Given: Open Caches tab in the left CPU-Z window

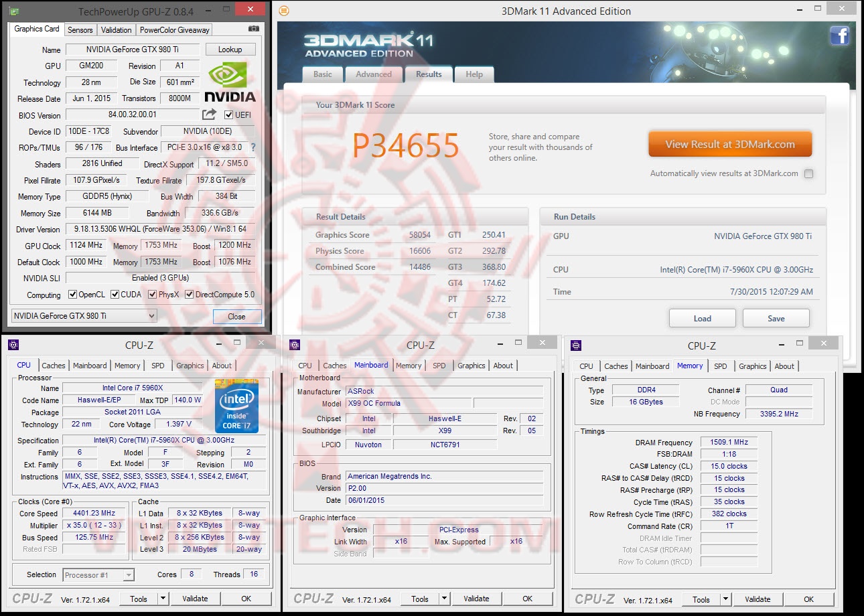Looking at the screenshot, I should [x=54, y=366].
